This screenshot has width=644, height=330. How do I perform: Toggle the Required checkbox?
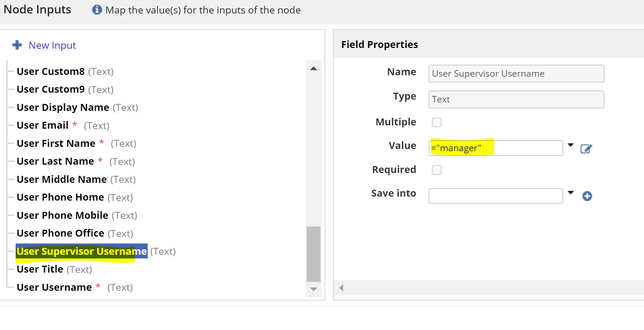[437, 170]
